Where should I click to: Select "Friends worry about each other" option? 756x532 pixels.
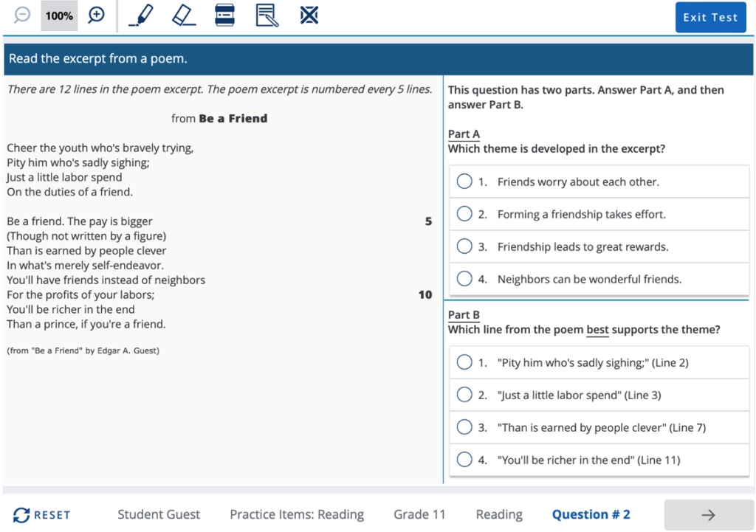464,182
